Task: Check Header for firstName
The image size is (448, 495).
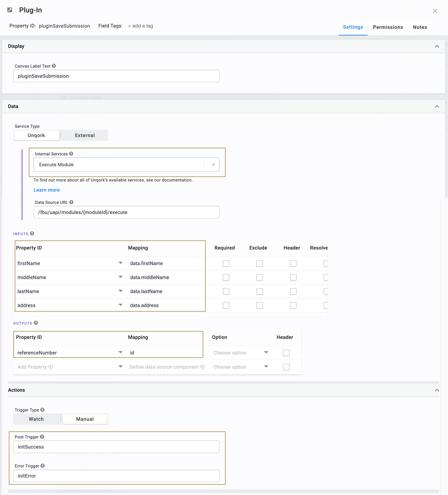Action: [x=293, y=263]
